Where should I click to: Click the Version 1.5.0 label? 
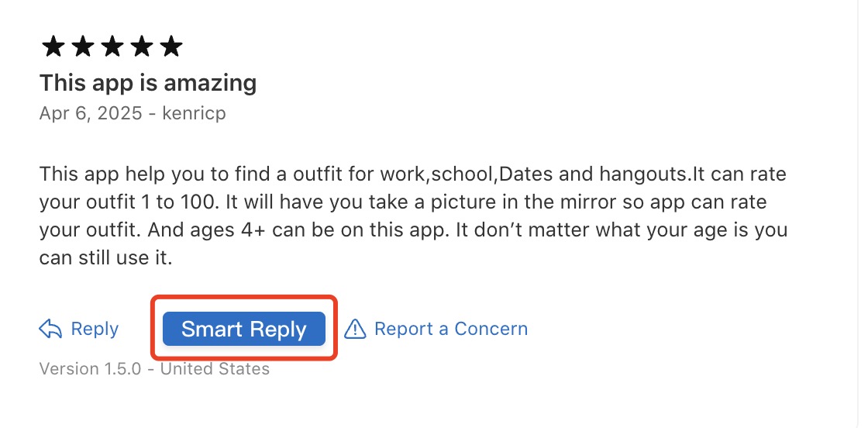90,369
